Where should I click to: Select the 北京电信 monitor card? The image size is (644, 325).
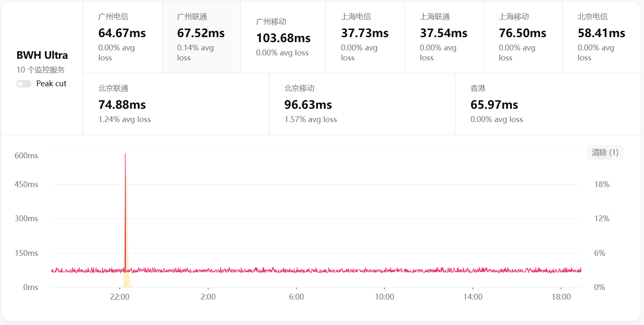pyautogui.click(x=601, y=37)
